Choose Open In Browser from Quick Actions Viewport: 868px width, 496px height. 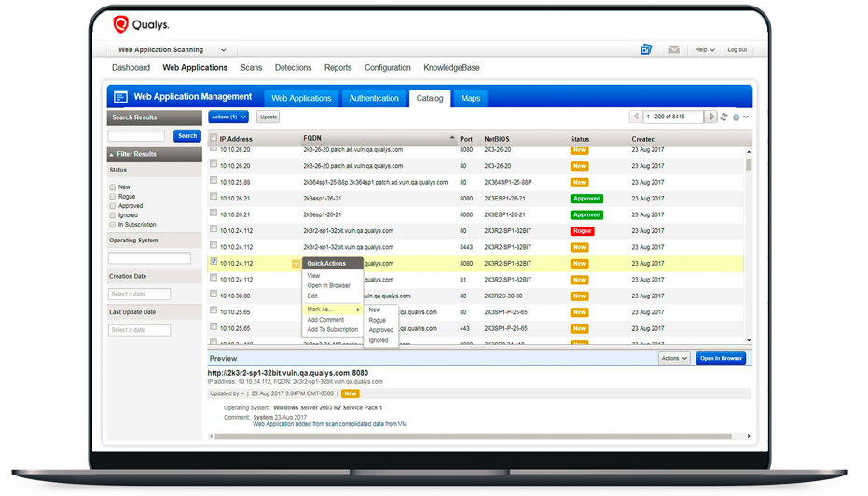(x=329, y=286)
